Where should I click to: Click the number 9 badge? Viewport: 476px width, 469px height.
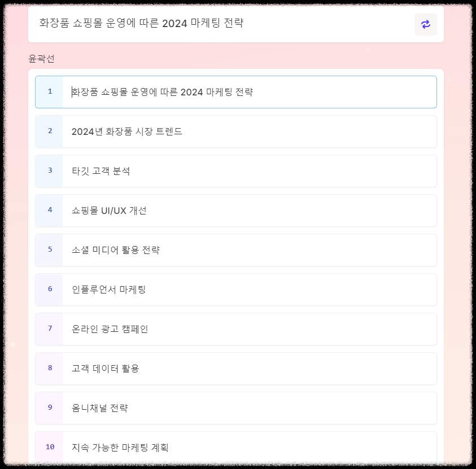pos(50,408)
